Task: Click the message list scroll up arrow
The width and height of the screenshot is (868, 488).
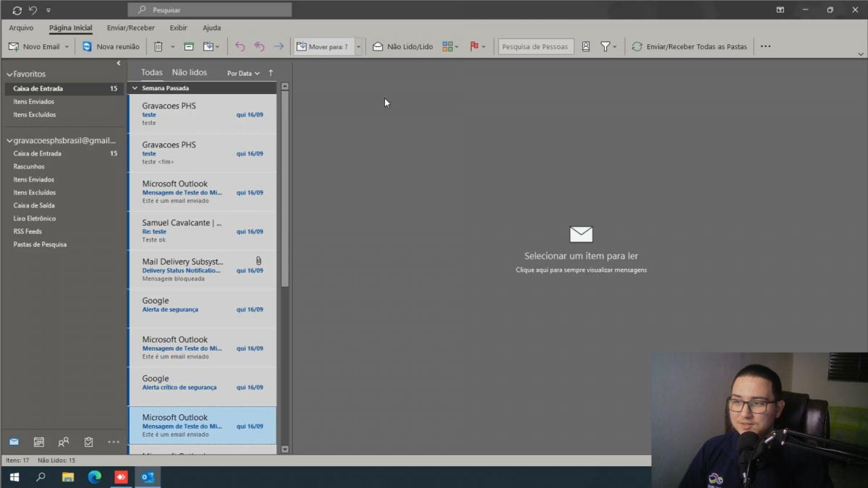Action: click(x=284, y=86)
